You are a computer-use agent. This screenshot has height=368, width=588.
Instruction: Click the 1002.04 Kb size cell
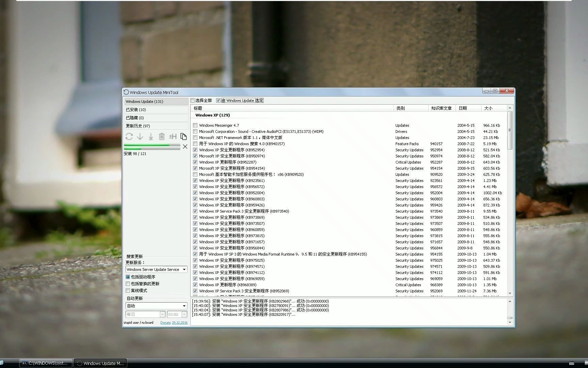click(x=492, y=193)
